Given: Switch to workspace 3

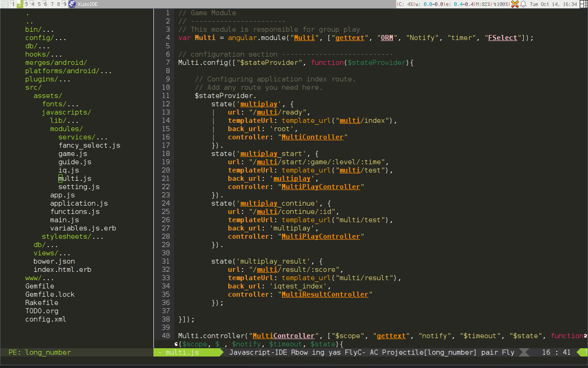Looking at the screenshot, I should [26, 4].
